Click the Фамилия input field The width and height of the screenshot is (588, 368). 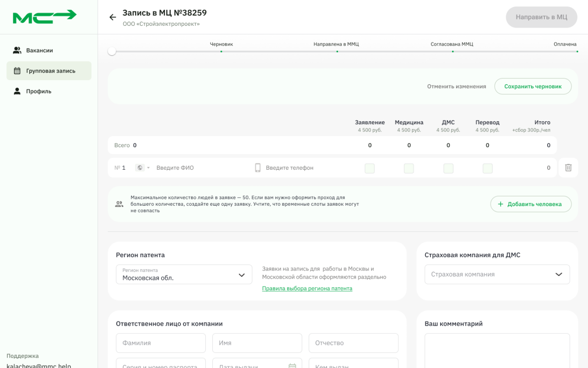pyautogui.click(x=161, y=343)
